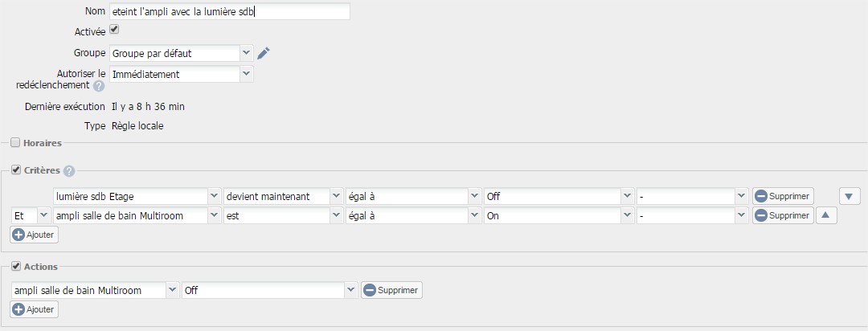Open the Groupe par défaut dropdown
Screen dimensions: 868x331
(x=182, y=53)
